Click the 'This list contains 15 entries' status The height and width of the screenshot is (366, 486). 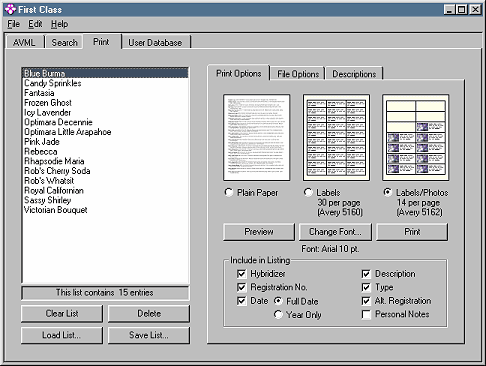pyautogui.click(x=105, y=293)
